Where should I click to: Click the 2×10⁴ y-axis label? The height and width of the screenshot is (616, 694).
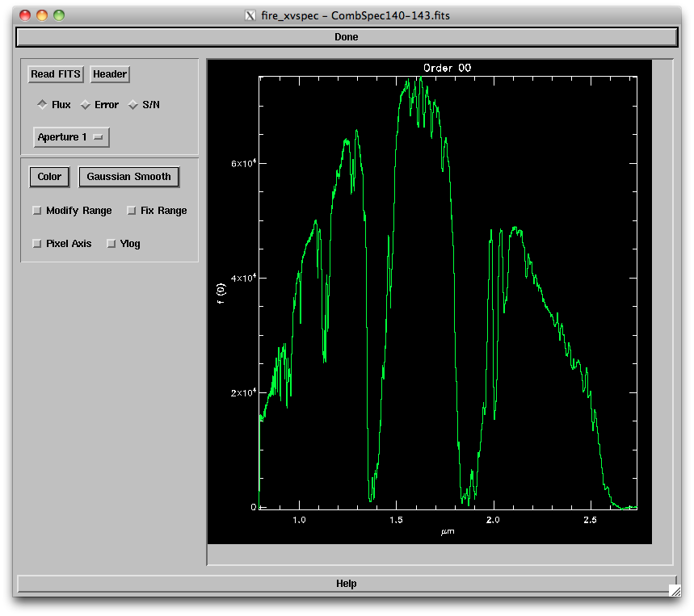(x=243, y=392)
